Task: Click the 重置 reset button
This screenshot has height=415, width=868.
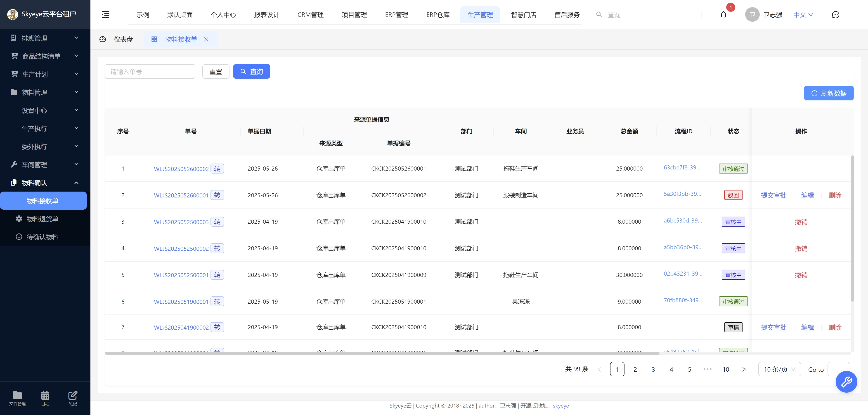Action: click(216, 71)
